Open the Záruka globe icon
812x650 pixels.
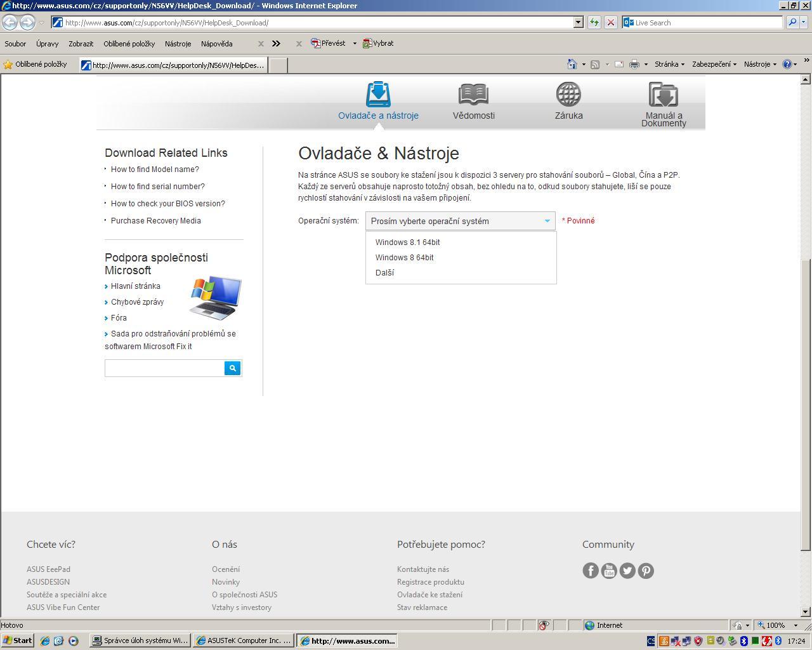[x=568, y=94]
